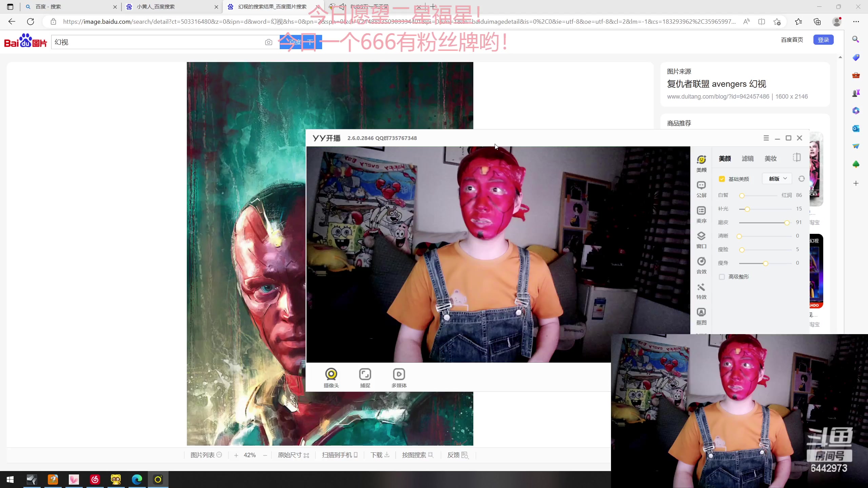
Task: Close 小黄人_百度搜索 tab
Action: point(216,7)
